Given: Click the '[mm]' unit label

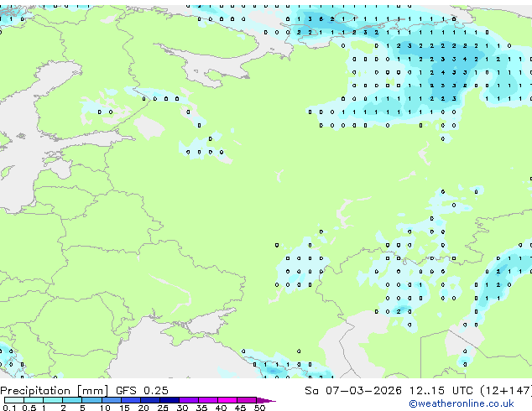Looking at the screenshot, I should coord(92,391).
